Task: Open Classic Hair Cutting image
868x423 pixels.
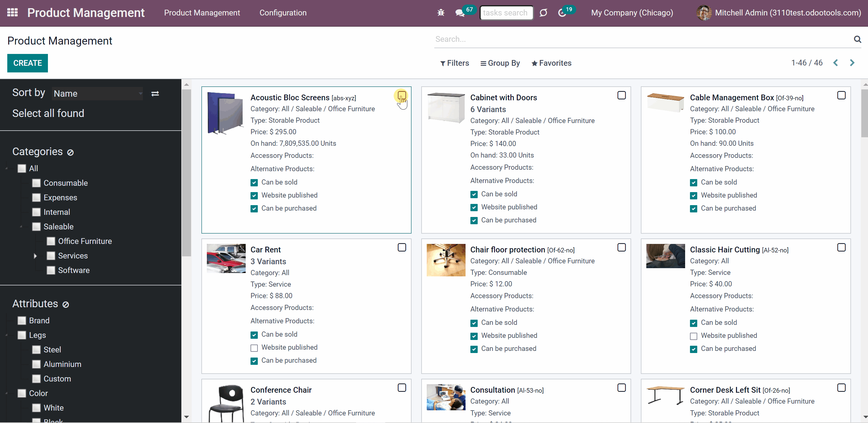Action: pos(665,256)
